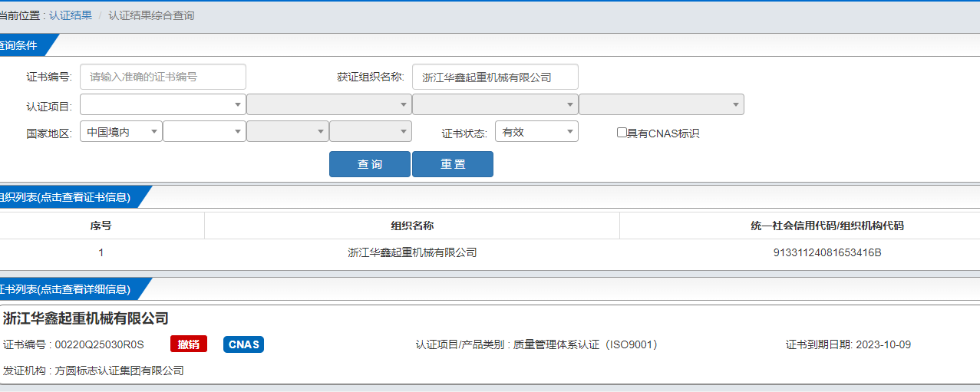This screenshot has height=392, width=980.
Task: Click the 认证结果综合查询 breadcrumb text
Action: pos(151,15)
